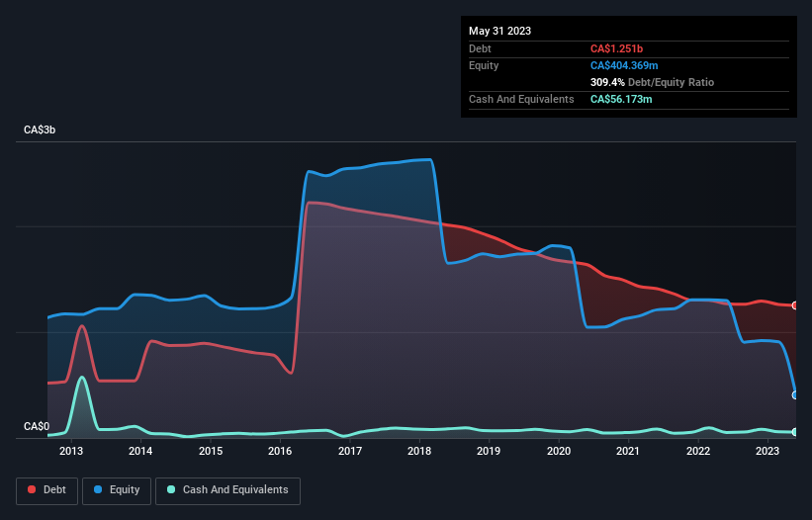Click the May 31 2023 tooltip date
This screenshot has height=520, width=812.
pyautogui.click(x=499, y=31)
